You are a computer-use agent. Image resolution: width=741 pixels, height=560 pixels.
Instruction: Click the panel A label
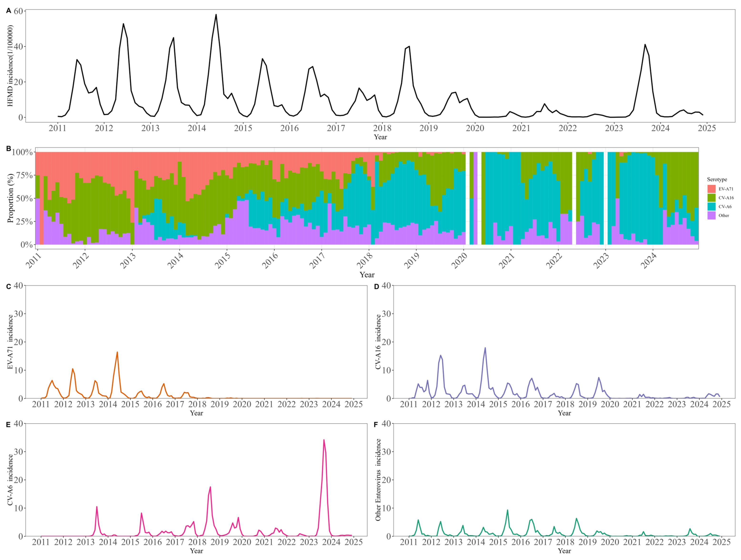(9, 11)
